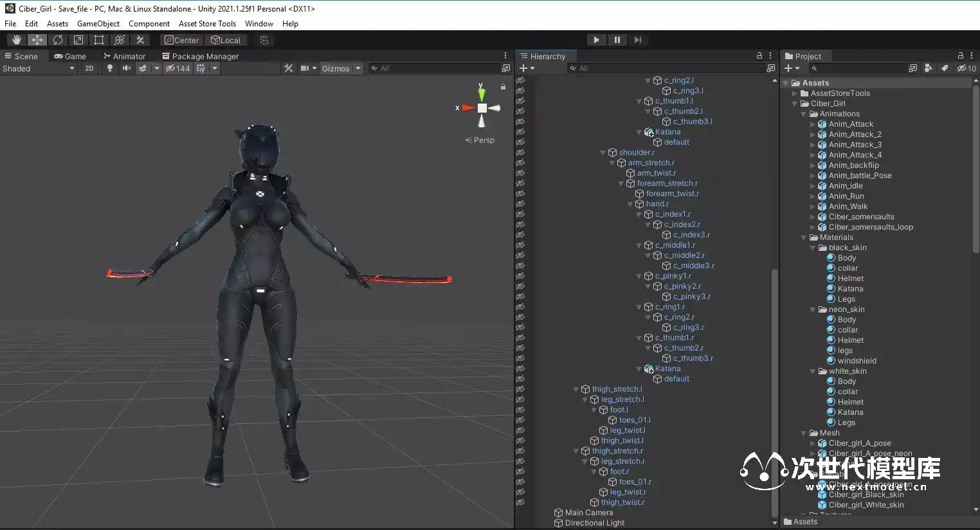This screenshot has width=980, height=530.
Task: Click the Pause button
Action: (x=617, y=40)
